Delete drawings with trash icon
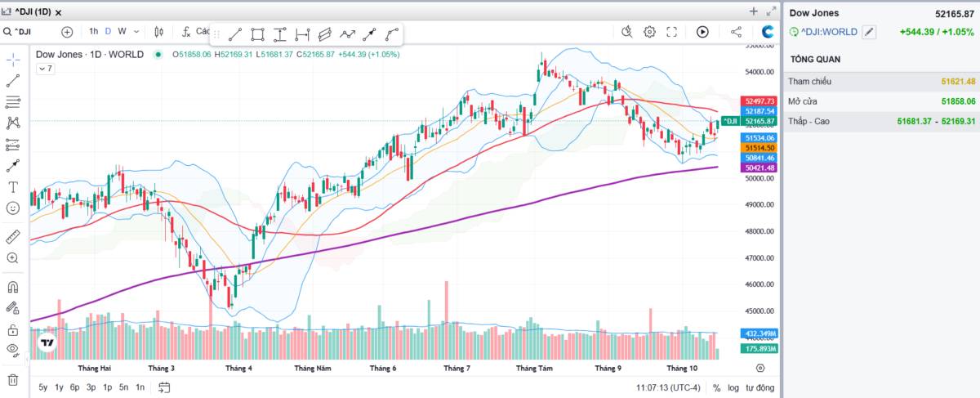The image size is (980, 398). (13, 379)
